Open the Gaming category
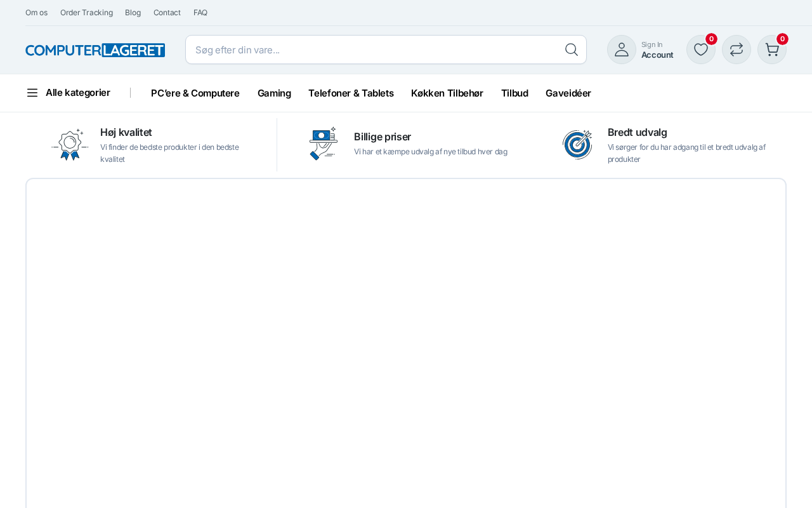This screenshot has height=508, width=812. click(x=274, y=93)
